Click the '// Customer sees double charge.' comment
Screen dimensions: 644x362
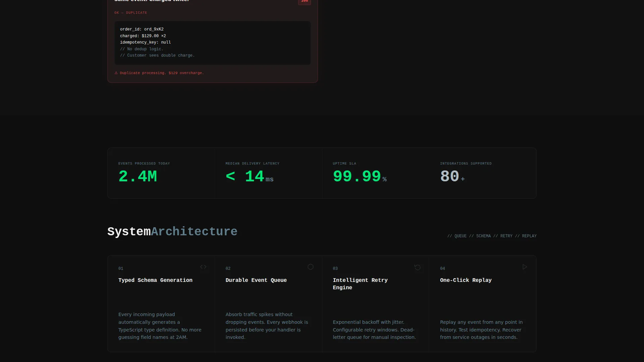tap(157, 55)
